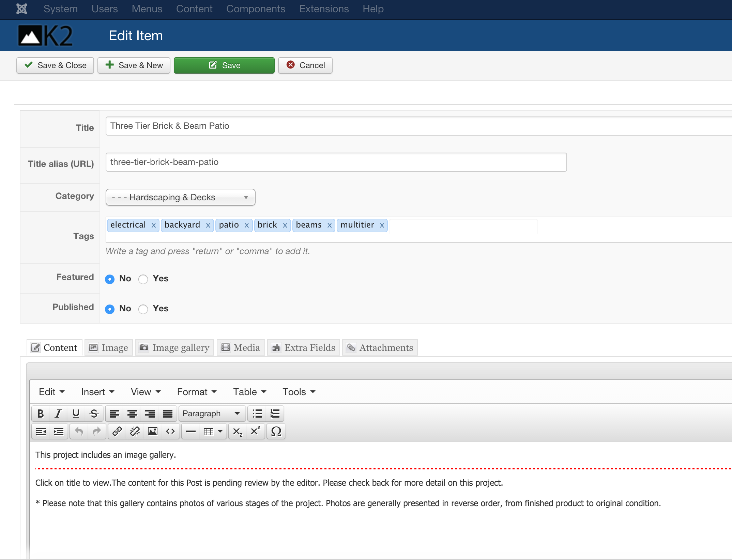Open the Insert editor menu
Screen dimensions: 732x560
point(97,392)
